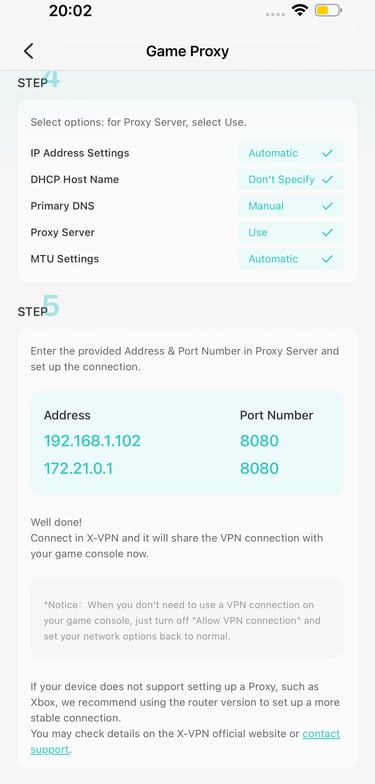Click checkmark beside IP Address Automatic

(x=328, y=153)
